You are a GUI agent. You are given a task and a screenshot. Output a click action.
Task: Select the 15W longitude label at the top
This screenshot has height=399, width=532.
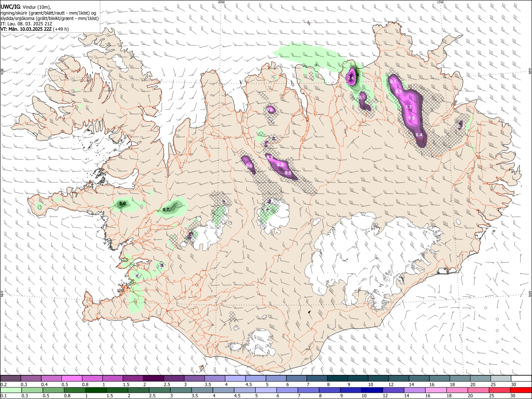(441, 2)
